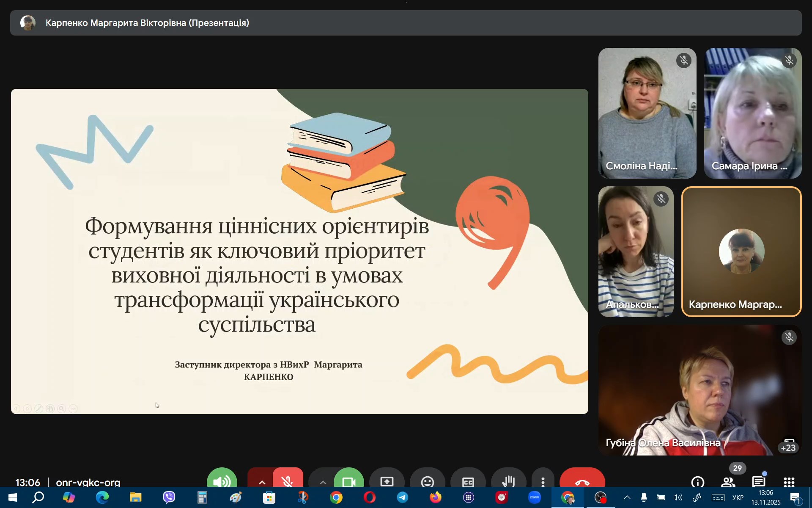Toggle closed captions
The image size is (812, 508).
[x=468, y=481]
